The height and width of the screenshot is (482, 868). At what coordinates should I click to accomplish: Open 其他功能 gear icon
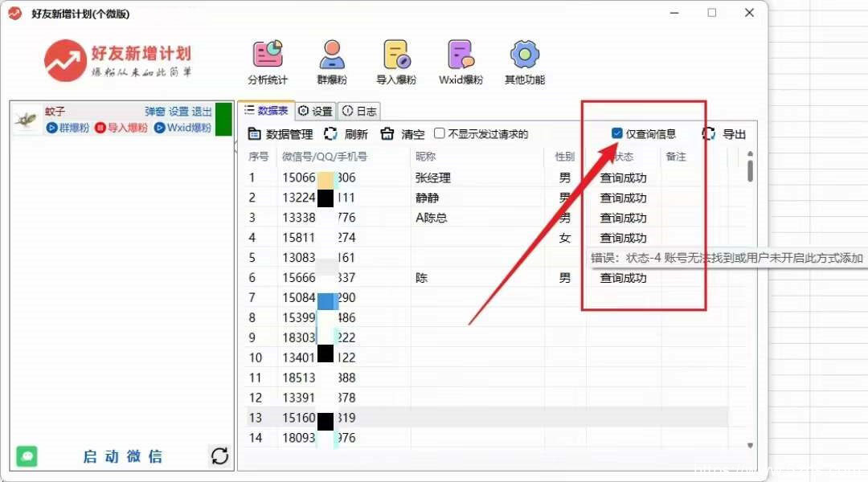tap(525, 55)
